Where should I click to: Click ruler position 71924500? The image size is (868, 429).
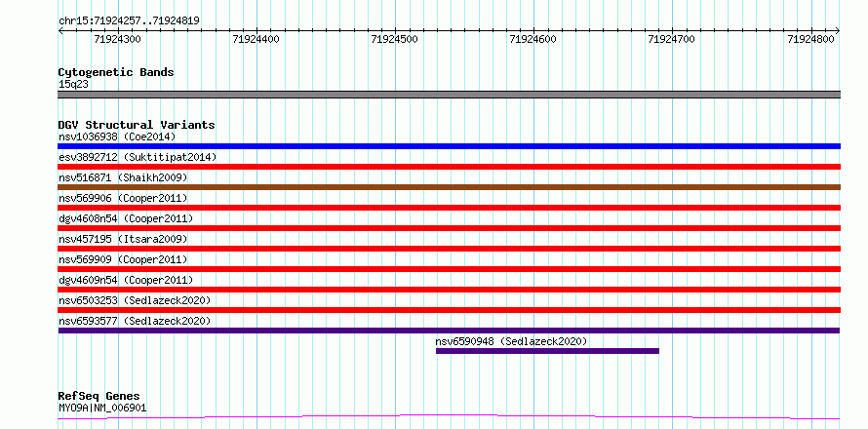point(395,39)
